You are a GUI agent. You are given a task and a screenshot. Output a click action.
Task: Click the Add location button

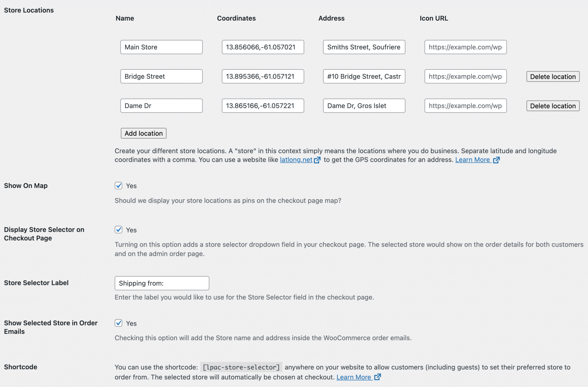[x=143, y=133]
